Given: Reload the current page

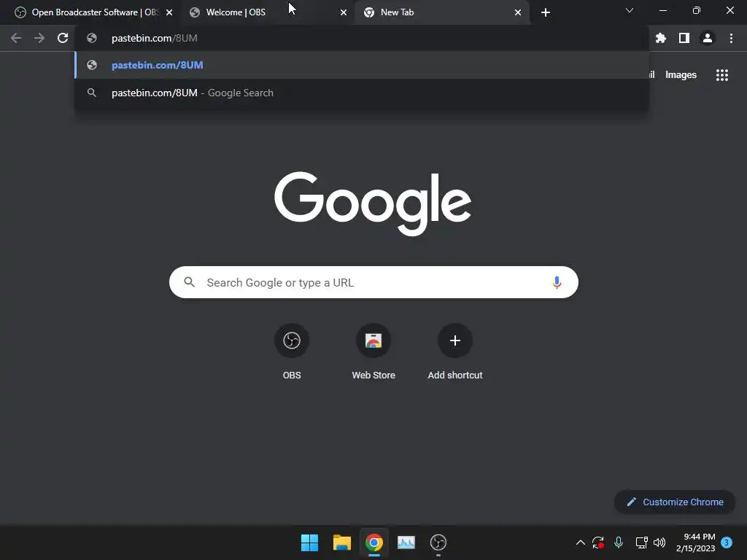Looking at the screenshot, I should pos(63,38).
